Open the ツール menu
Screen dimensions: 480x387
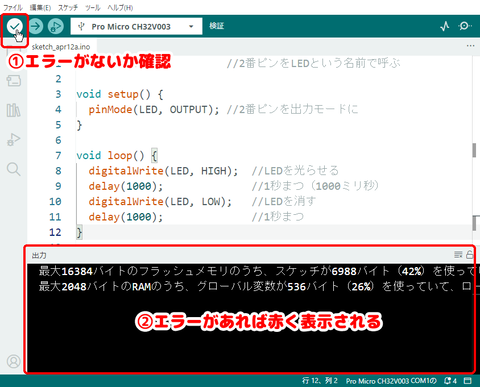pyautogui.click(x=92, y=7)
